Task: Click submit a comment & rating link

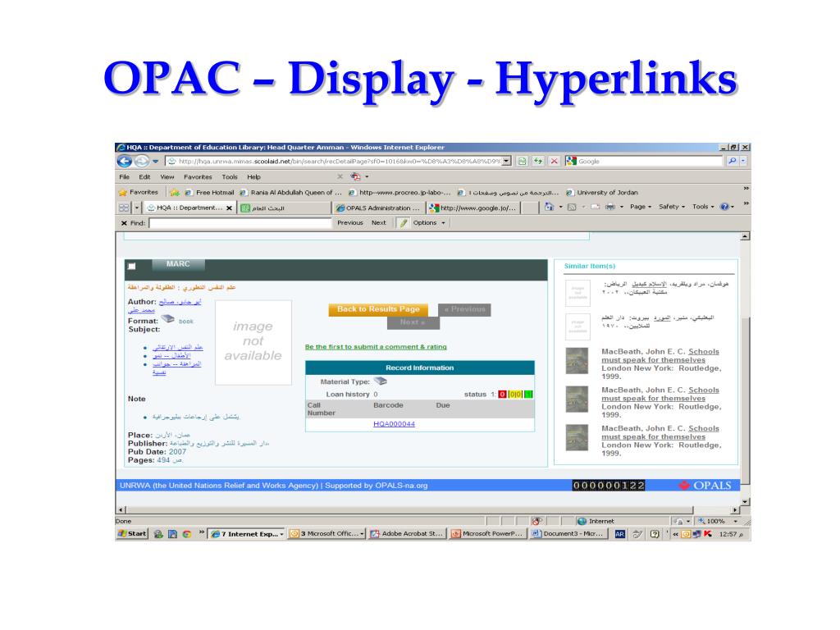Action: [x=376, y=347]
